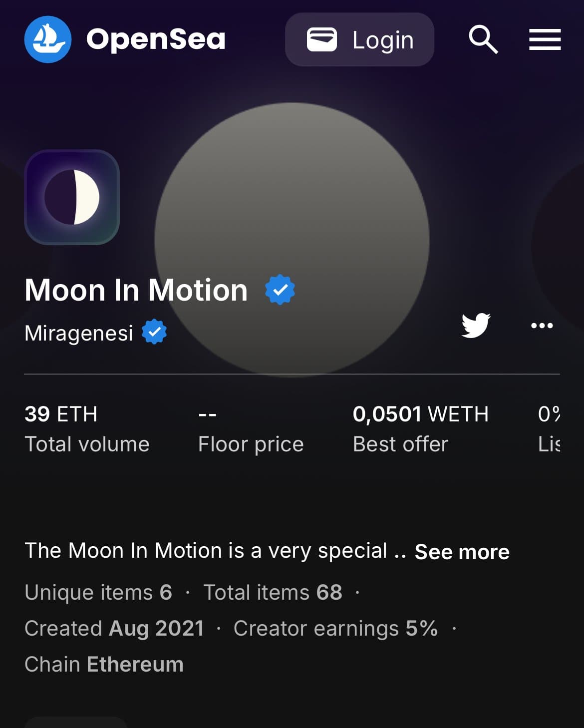Image resolution: width=584 pixels, height=728 pixels.
Task: Expand description with See more
Action: tap(462, 552)
